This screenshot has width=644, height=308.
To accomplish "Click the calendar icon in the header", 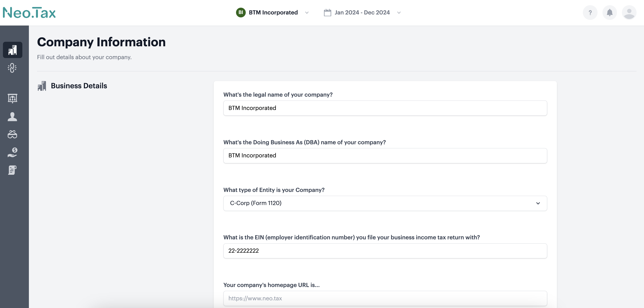I will point(327,12).
